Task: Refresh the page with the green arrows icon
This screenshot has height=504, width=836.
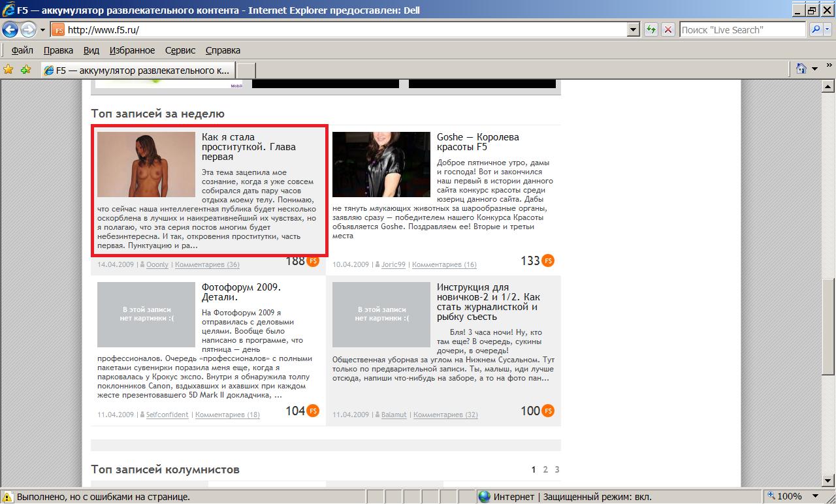Action: 651,29
